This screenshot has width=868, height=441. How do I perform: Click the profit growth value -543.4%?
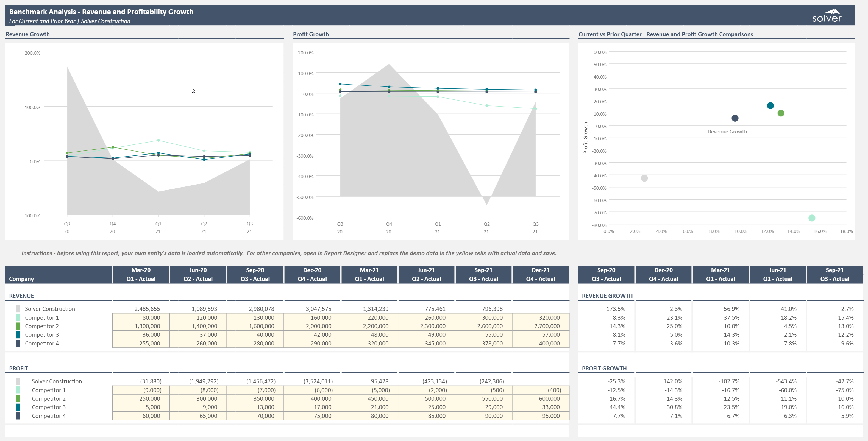[786, 381]
